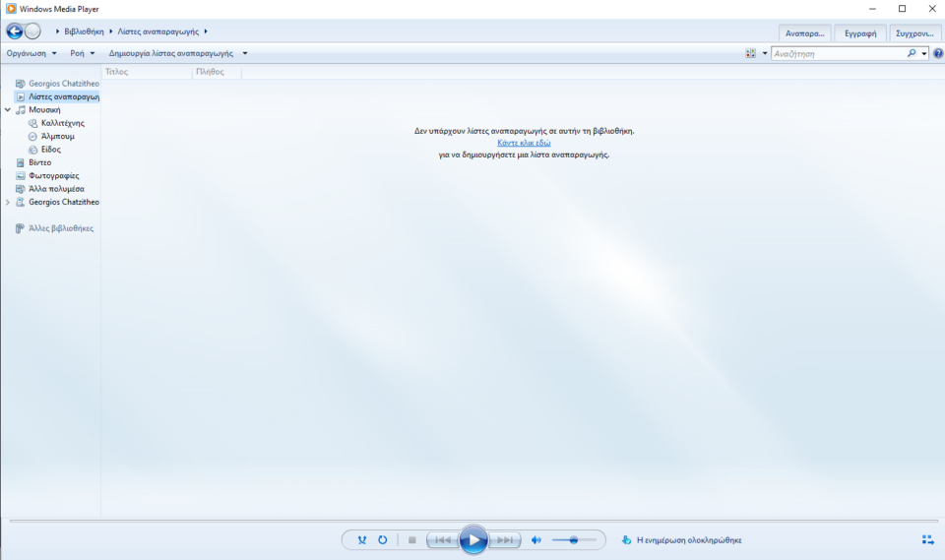
Task: Open the search options dropdown arrow
Action: pos(924,54)
